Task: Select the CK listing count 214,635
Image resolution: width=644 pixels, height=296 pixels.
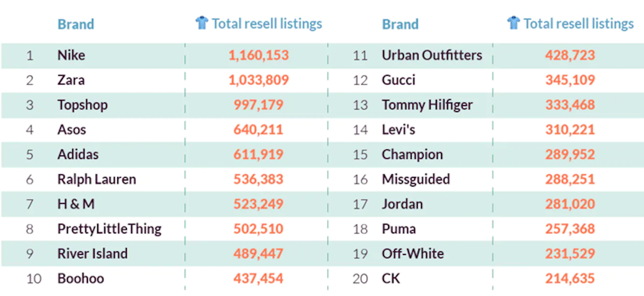Action: coord(570,279)
